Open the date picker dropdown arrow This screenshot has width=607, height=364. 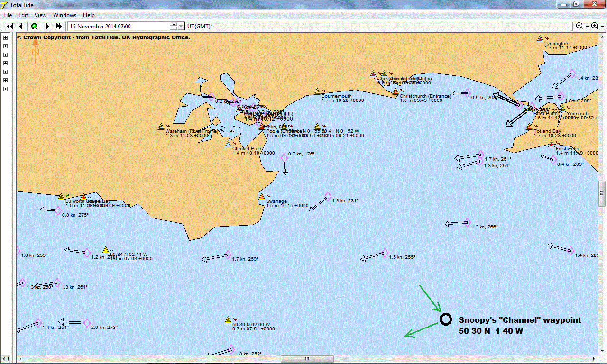click(x=181, y=27)
